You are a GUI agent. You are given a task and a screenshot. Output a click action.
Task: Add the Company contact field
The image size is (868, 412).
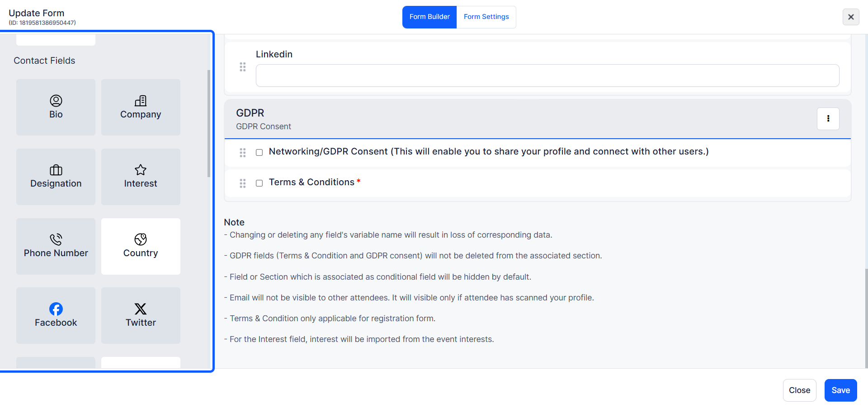click(141, 107)
